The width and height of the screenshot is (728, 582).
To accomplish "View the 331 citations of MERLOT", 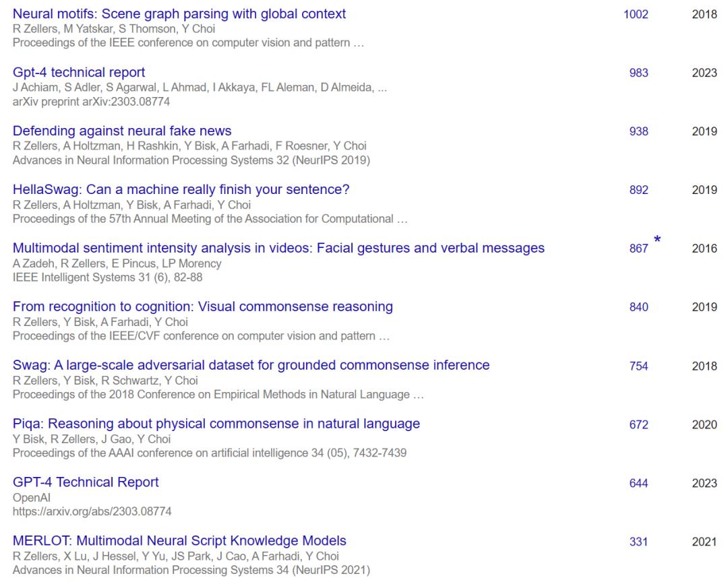I will coord(639,542).
